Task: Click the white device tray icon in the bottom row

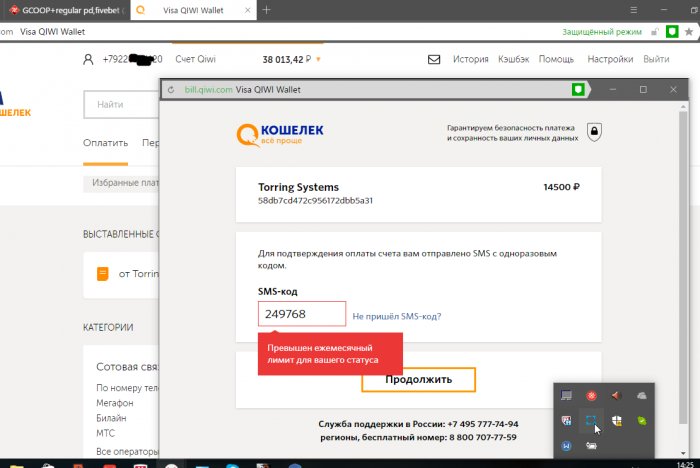Action: point(591,446)
